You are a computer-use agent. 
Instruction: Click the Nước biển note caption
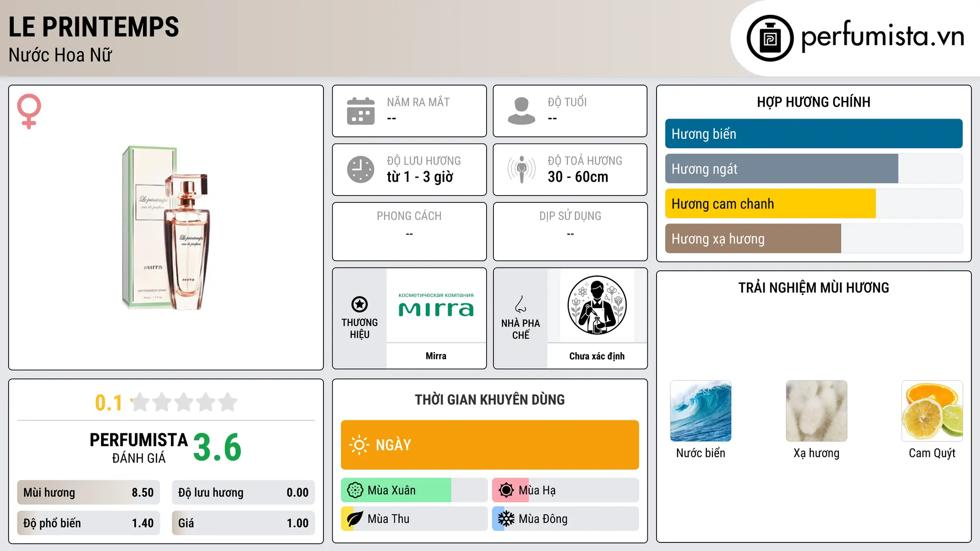(701, 453)
